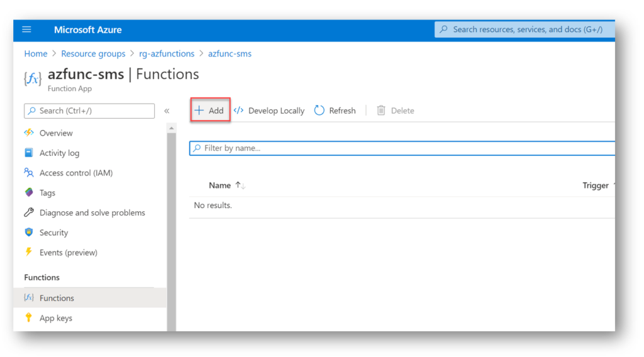Open the hamburger portal menu

(x=26, y=30)
